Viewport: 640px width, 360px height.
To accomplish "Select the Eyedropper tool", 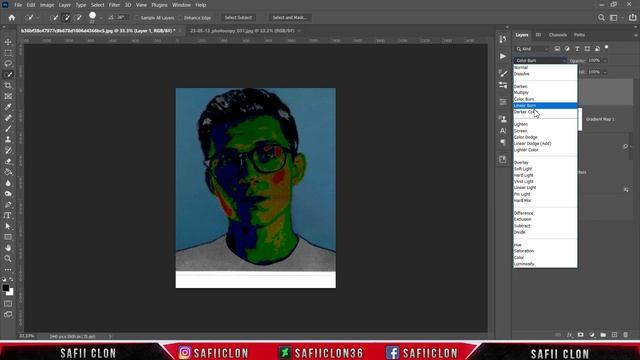I will point(8,107).
